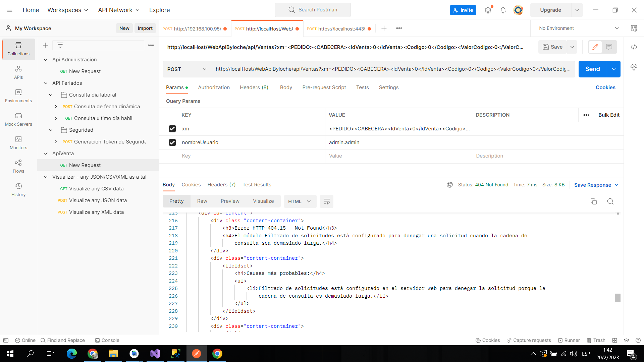
Task: Click the collections filter icon
Action: click(x=60, y=45)
